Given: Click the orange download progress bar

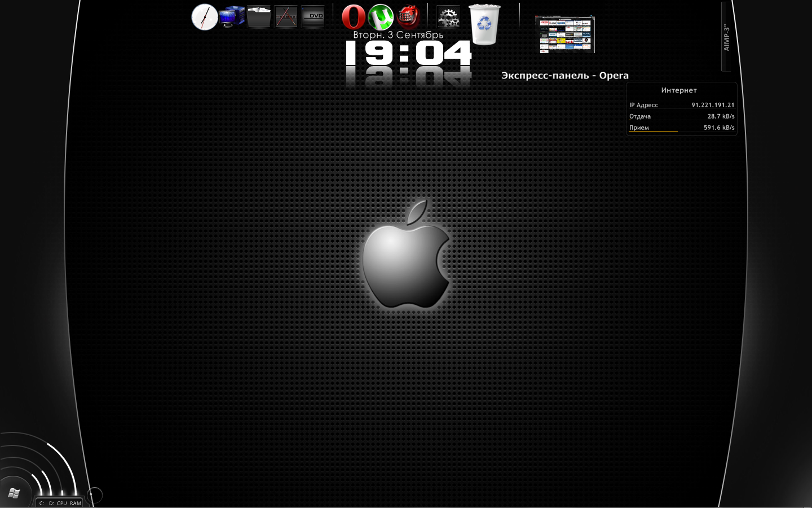Looking at the screenshot, I should [653, 131].
